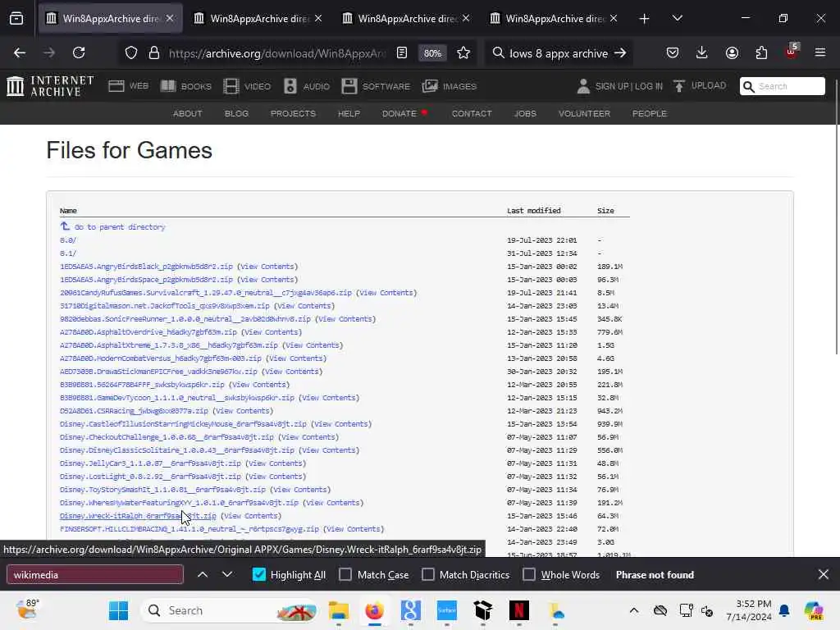
Task: Open the Downloads panel
Action: [702, 53]
